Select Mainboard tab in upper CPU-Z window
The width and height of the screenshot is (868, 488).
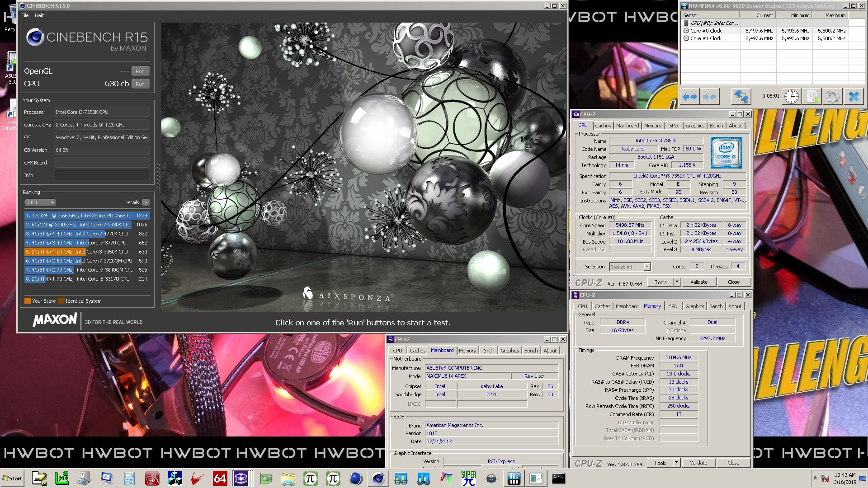627,126
